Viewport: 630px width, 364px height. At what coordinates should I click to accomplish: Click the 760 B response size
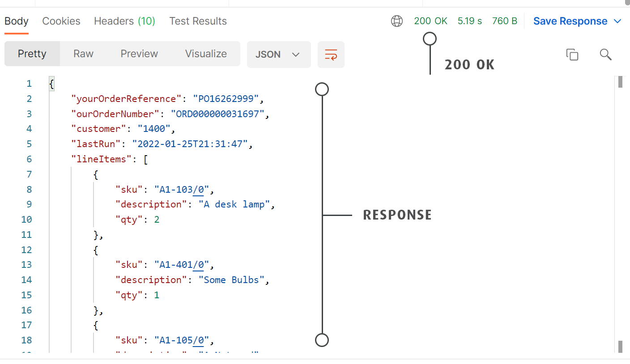click(504, 21)
